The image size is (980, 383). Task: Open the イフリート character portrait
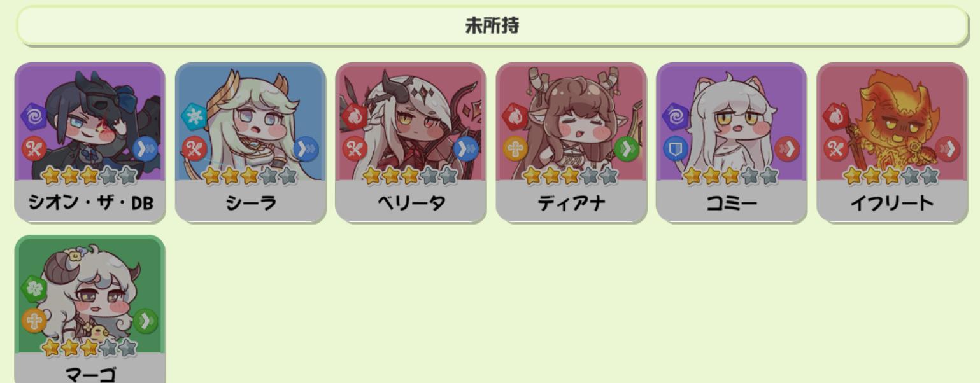pyautogui.click(x=892, y=122)
